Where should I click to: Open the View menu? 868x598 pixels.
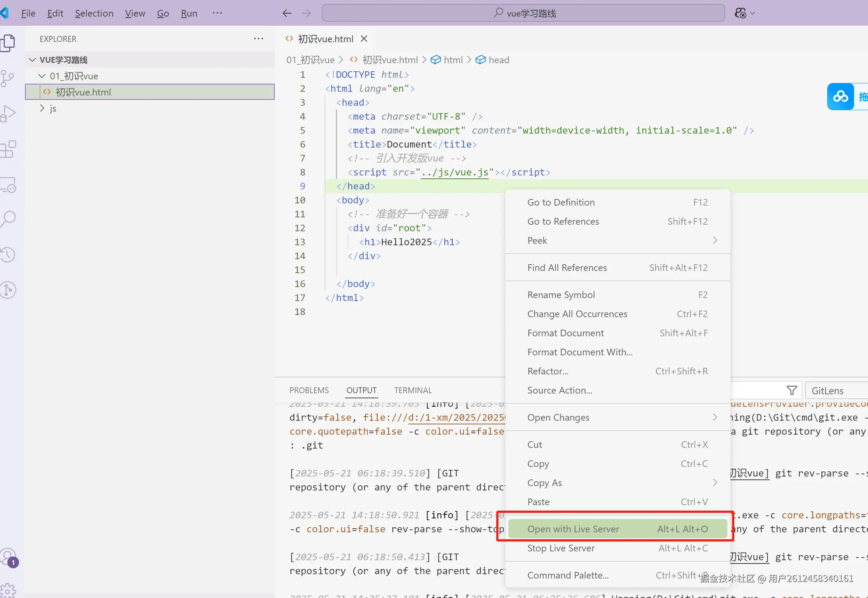point(135,14)
